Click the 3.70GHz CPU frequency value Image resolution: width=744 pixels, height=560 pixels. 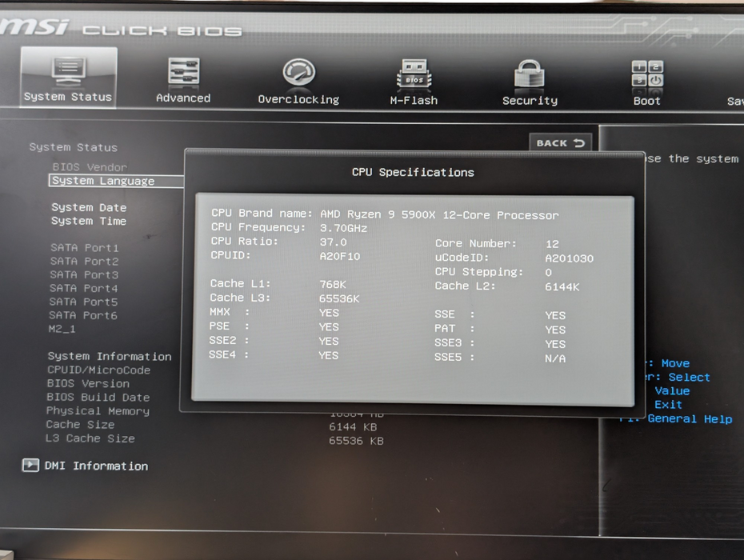tap(343, 228)
